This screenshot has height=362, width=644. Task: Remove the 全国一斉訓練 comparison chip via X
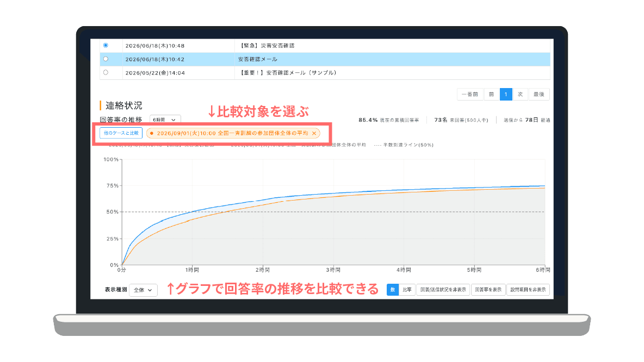[314, 133]
